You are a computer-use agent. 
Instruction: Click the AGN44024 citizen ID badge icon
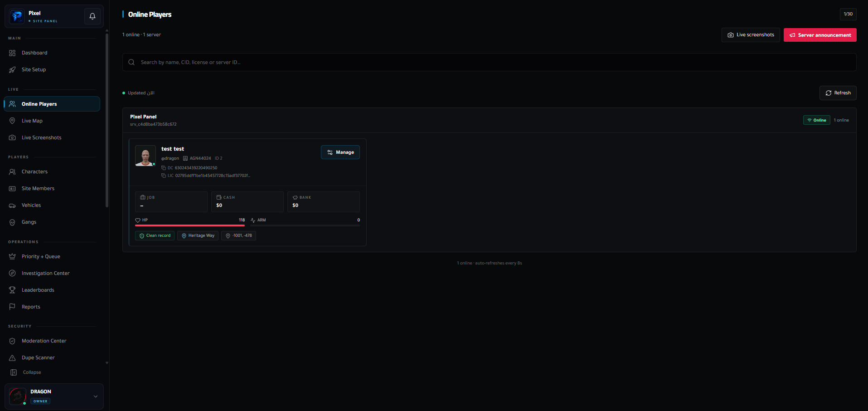(185, 158)
